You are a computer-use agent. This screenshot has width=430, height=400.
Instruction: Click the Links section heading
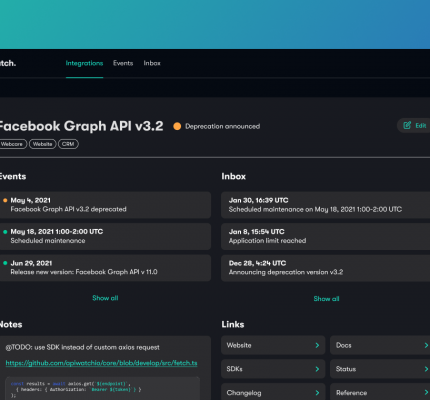click(233, 324)
